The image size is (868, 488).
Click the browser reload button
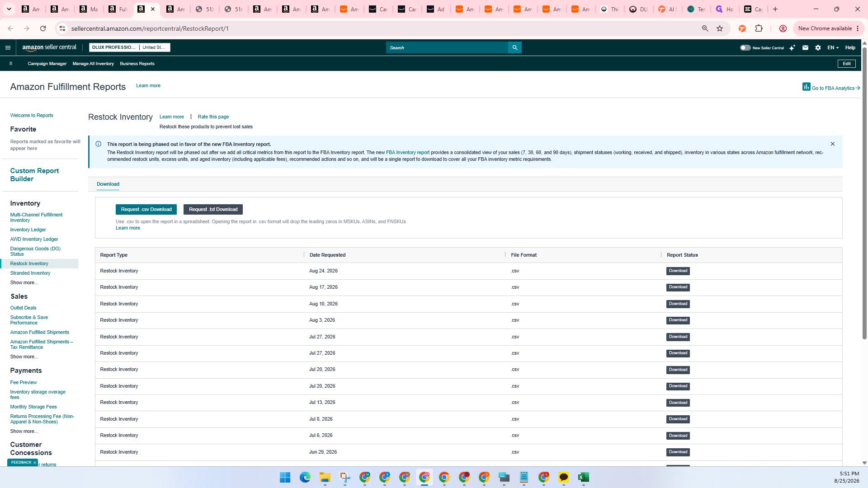pos(43,28)
